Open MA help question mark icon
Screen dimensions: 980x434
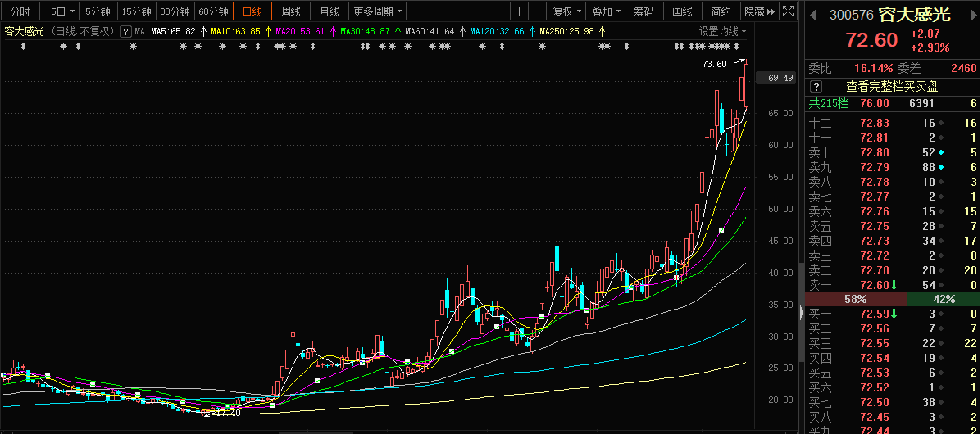coord(125,32)
